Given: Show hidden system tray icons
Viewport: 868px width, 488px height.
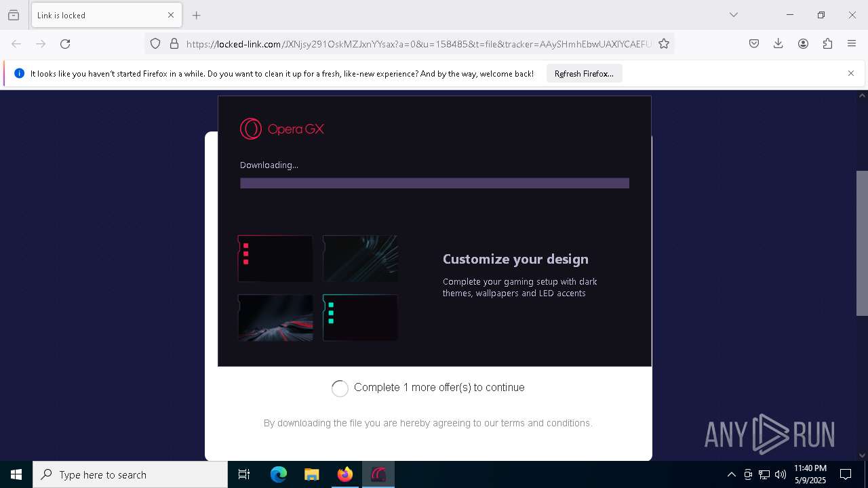Looking at the screenshot, I should [731, 474].
